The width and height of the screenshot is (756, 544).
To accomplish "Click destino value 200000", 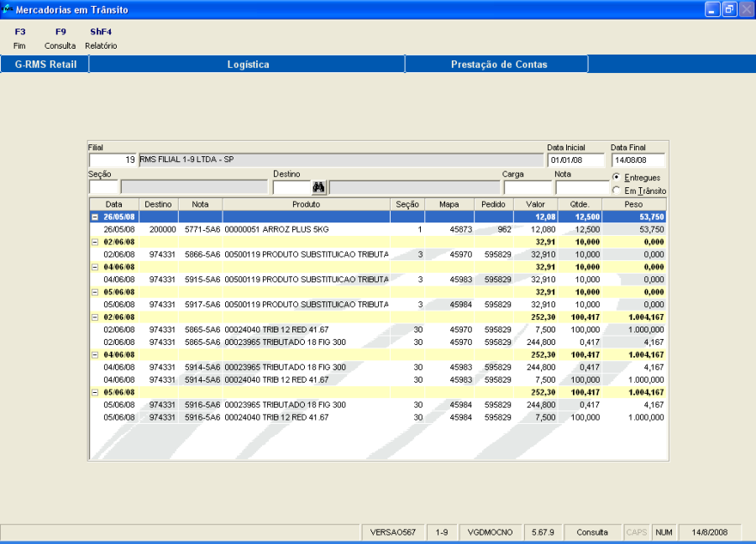I will point(162,230).
